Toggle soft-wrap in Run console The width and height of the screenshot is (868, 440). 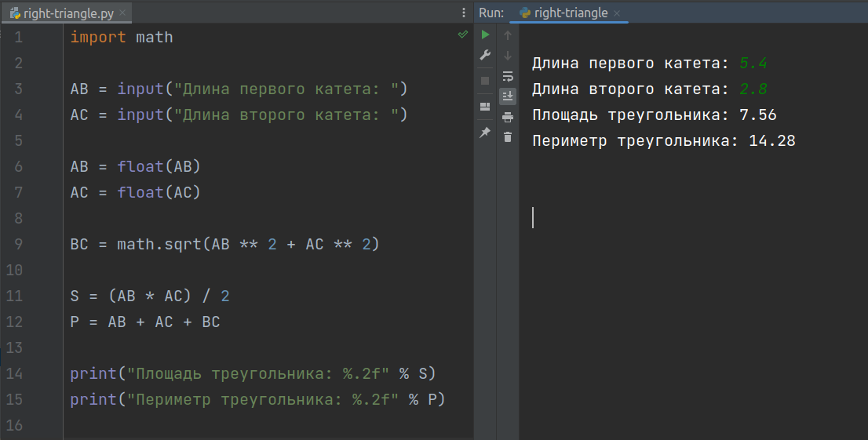click(x=508, y=76)
